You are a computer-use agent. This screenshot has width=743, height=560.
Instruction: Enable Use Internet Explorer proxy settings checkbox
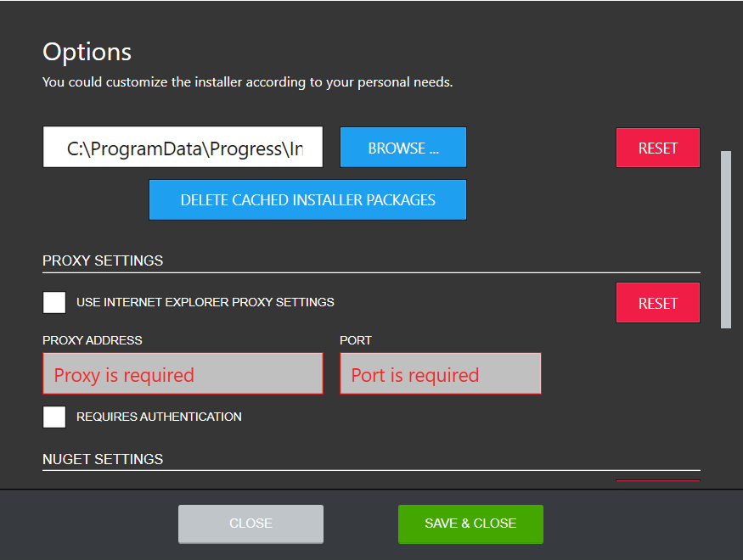pos(54,302)
